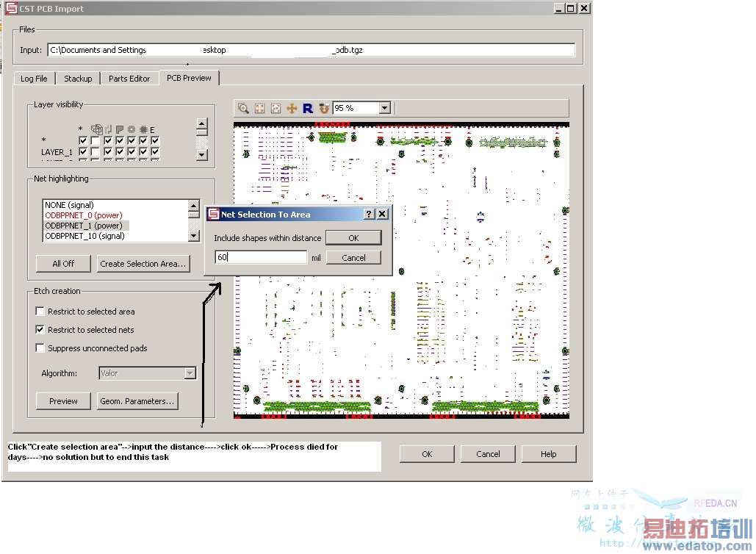
Task: Click OK in Net Selection dialog
Action: [x=353, y=238]
